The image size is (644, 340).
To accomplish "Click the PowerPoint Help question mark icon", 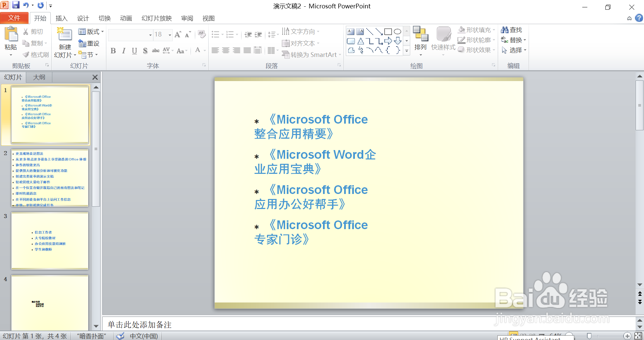I will point(639,18).
